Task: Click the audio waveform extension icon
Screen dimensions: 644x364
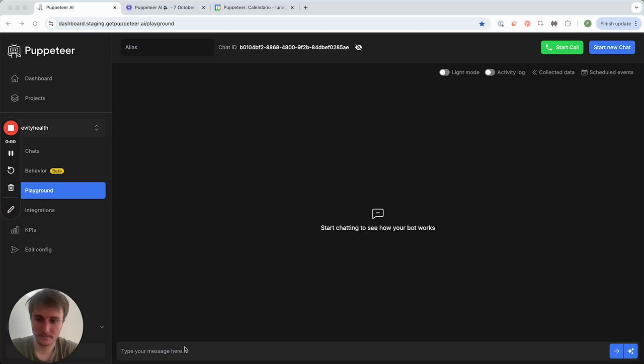Action: 554,24
